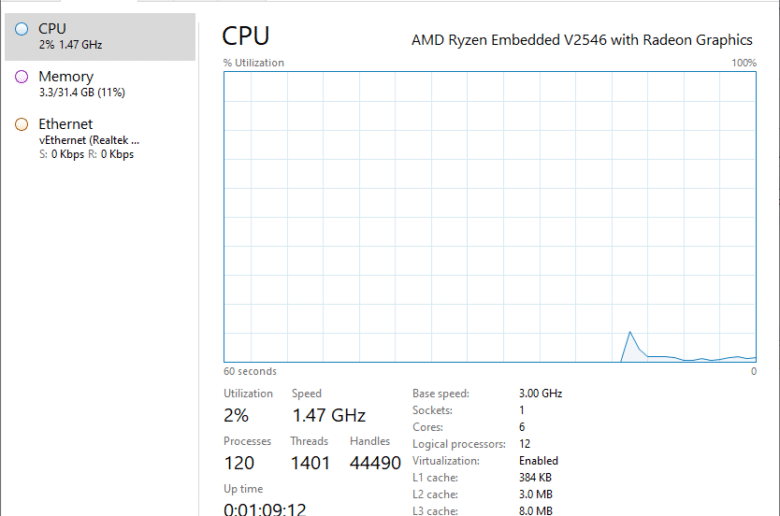Open the Memory 3.3/31.4 GB usage text
Viewport: 780px width, 516px height.
pyautogui.click(x=82, y=93)
